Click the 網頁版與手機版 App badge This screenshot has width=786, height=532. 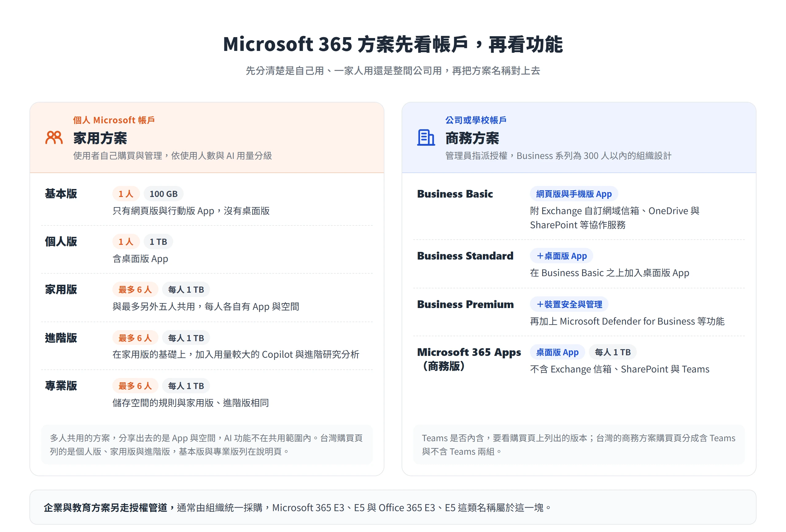tap(574, 194)
